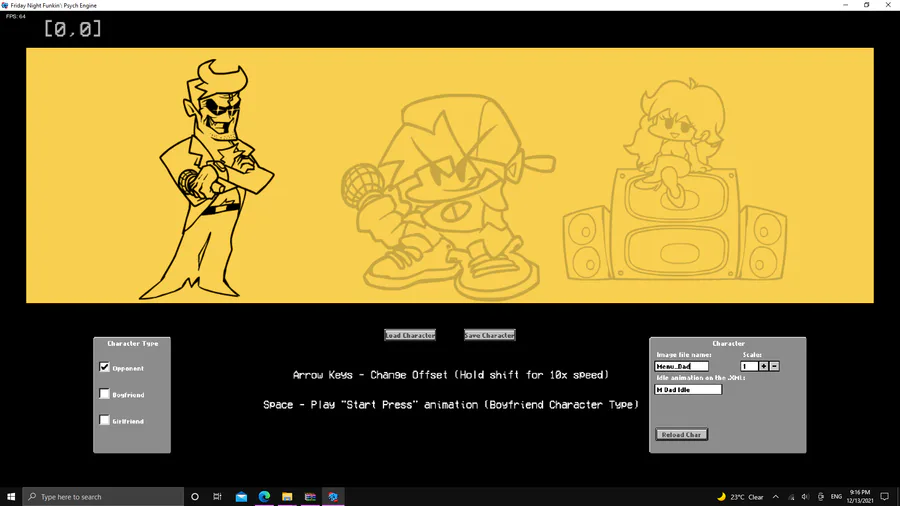Open Task View on the taskbar
The width and height of the screenshot is (900, 506).
coord(218,497)
